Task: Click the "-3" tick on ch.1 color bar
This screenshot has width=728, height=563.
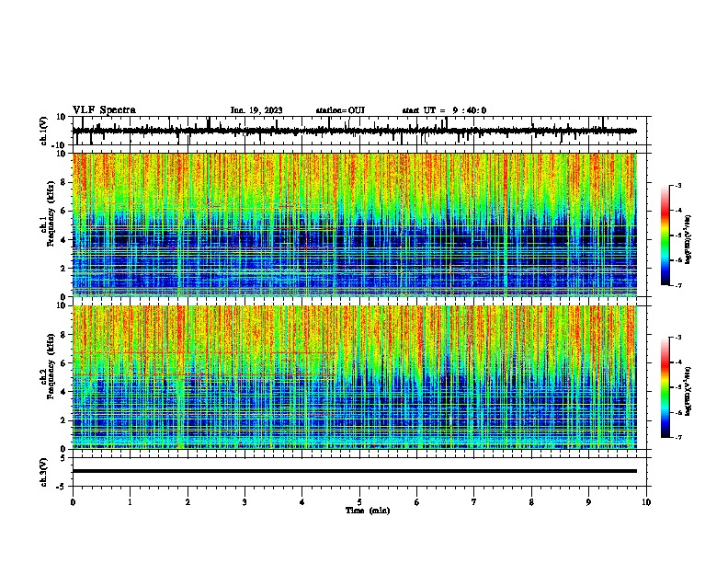Action: pos(677,185)
